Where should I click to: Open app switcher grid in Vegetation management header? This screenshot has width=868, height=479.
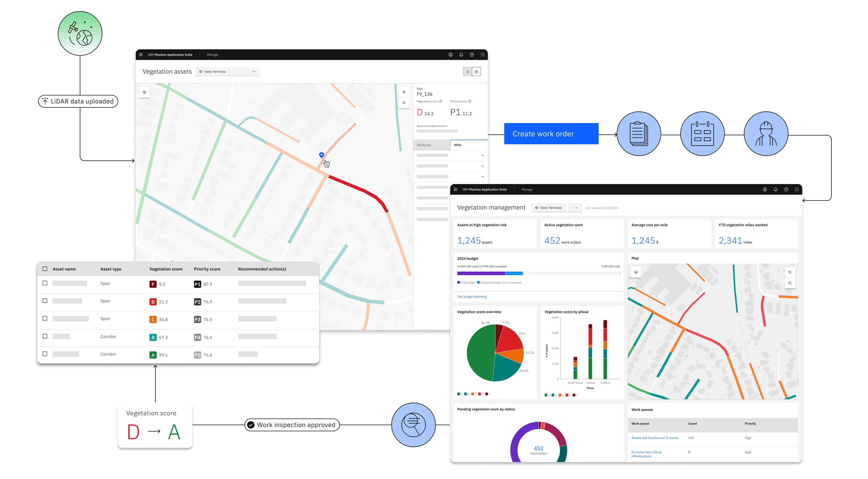pos(797,189)
